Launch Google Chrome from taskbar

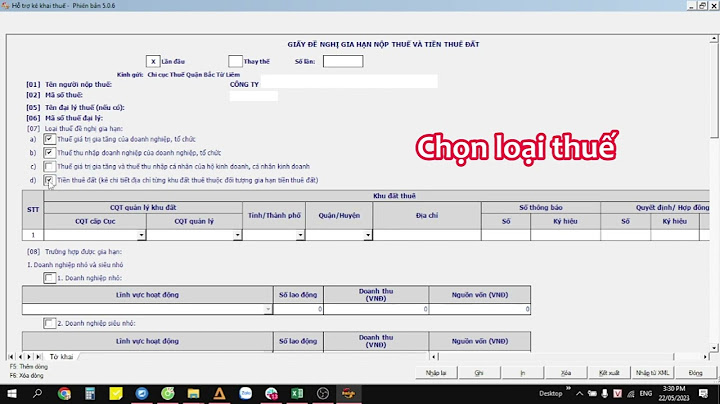pyautogui.click(x=64, y=393)
